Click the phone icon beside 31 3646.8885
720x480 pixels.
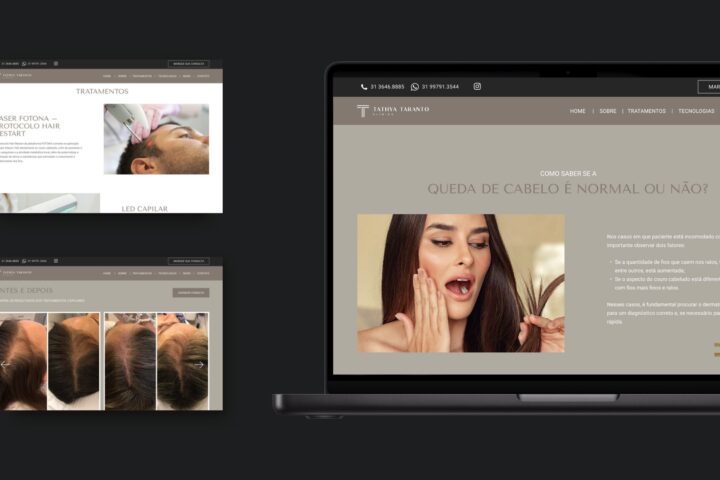click(x=364, y=87)
